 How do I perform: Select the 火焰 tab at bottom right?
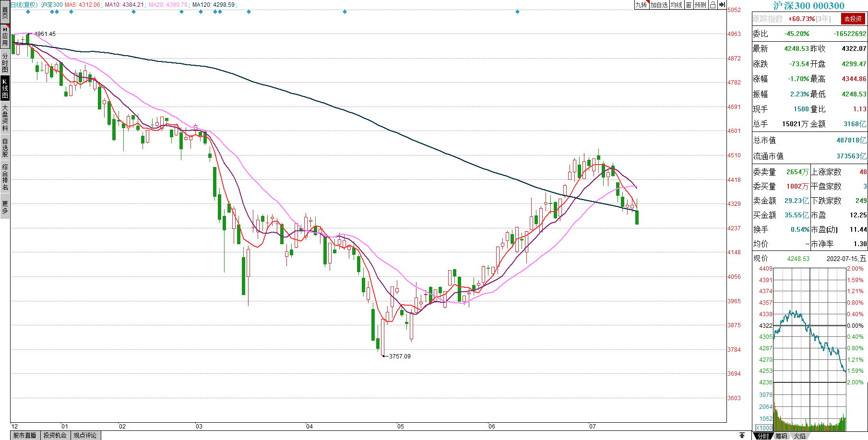[x=799, y=436]
